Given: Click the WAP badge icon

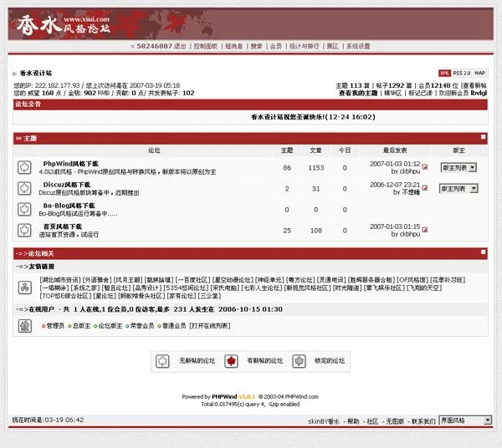Looking at the screenshot, I should click(x=480, y=74).
